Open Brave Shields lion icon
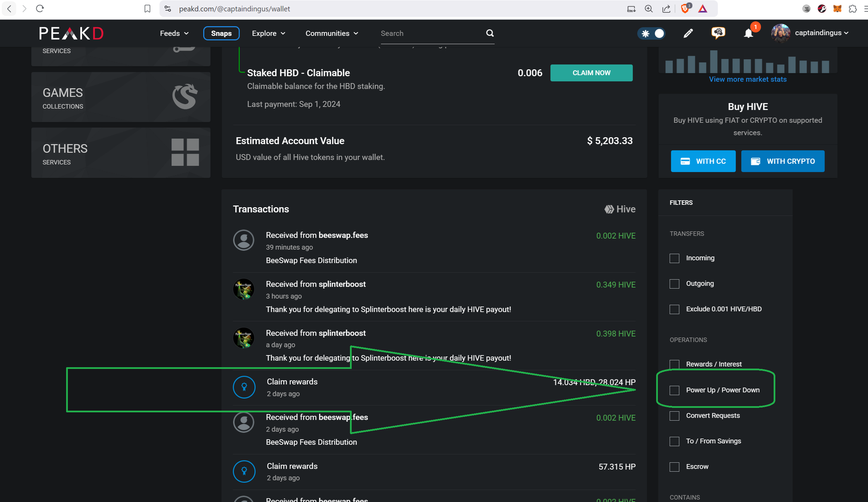868x502 pixels. click(x=685, y=8)
